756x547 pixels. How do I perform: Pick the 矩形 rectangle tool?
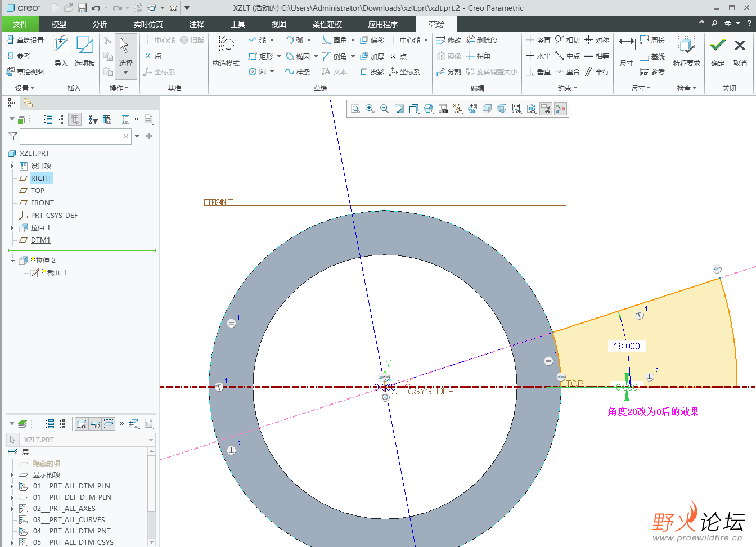coord(262,56)
